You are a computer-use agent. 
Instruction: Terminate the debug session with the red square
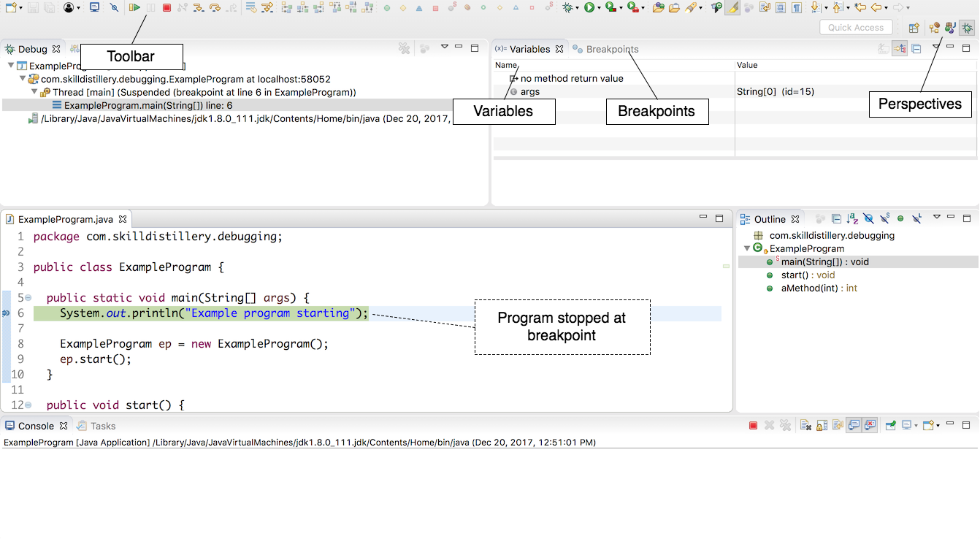coord(167,8)
